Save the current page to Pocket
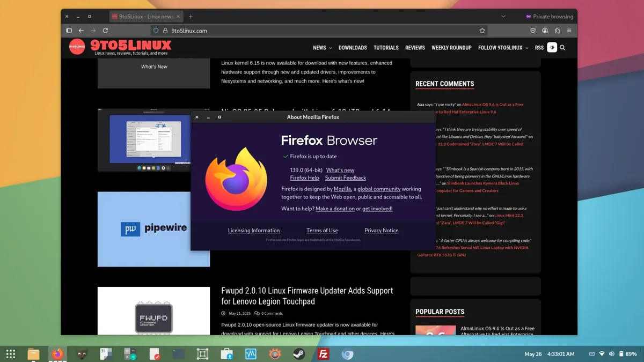This screenshot has height=362, width=644. pyautogui.click(x=533, y=31)
